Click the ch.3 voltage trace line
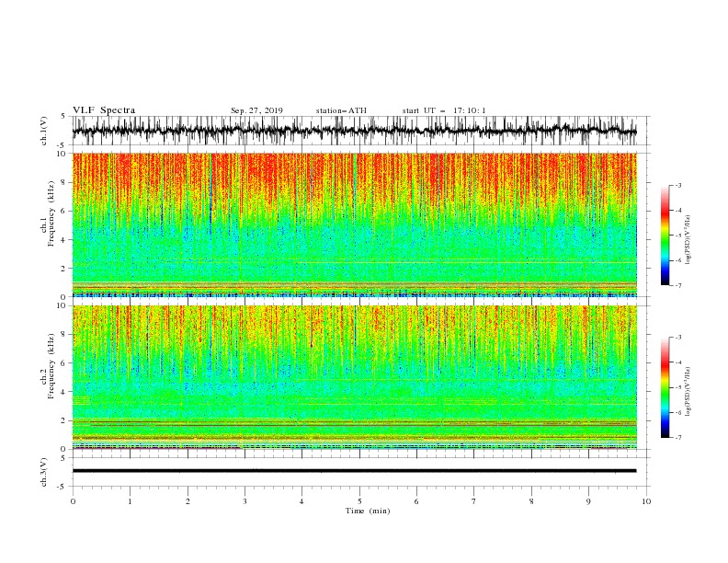The width and height of the screenshot is (728, 563). coord(354,471)
